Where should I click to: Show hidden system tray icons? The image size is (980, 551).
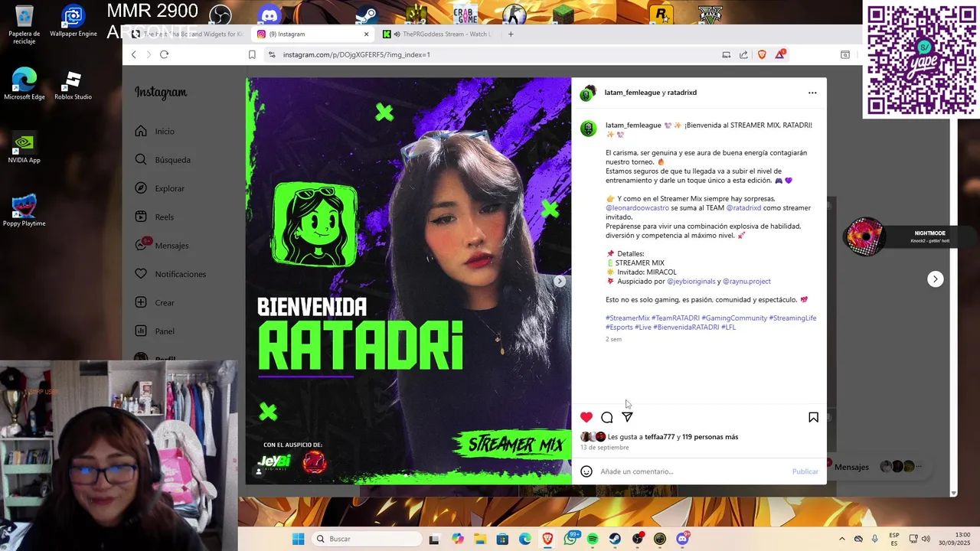841,539
